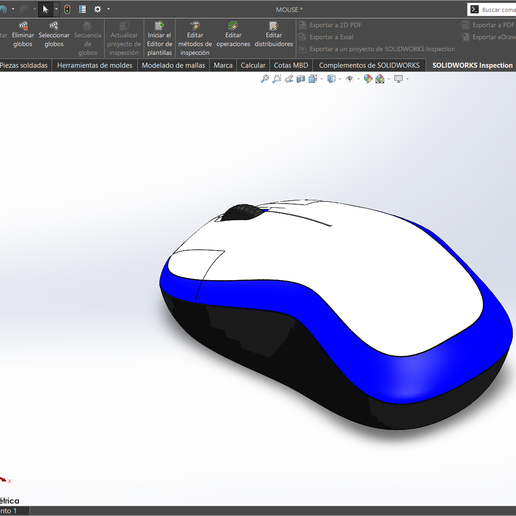Open the Editar distribuidores tool
This screenshot has height=516, width=516.
point(274,35)
